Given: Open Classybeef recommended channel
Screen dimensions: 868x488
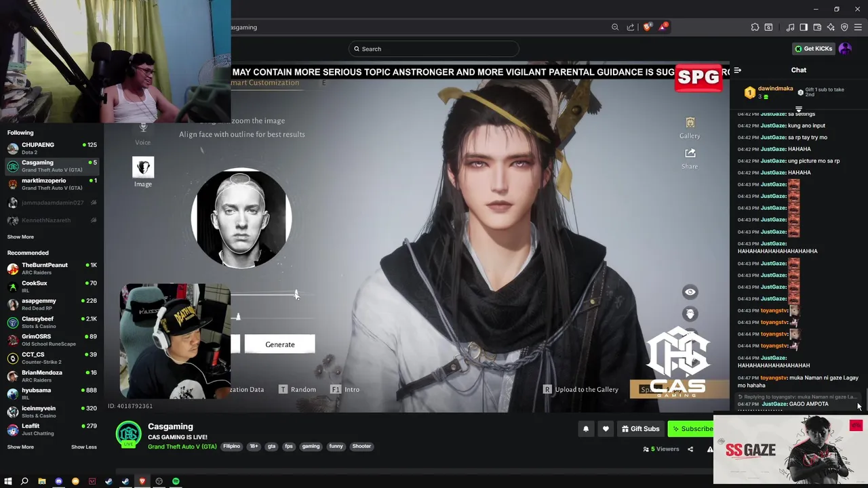Looking at the screenshot, I should pyautogui.click(x=52, y=322).
